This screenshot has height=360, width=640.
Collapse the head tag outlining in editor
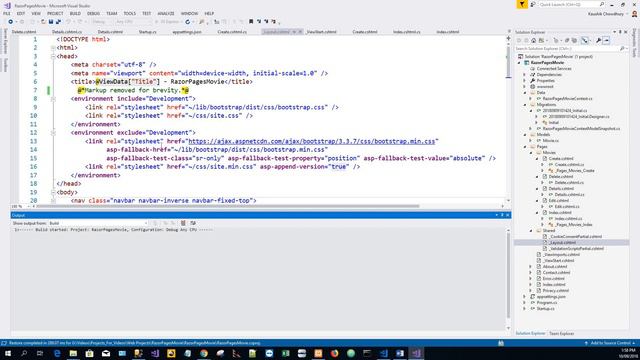53,56
